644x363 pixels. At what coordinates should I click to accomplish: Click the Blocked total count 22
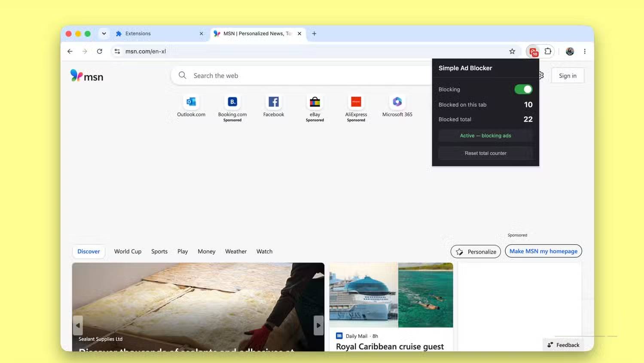pos(528,119)
